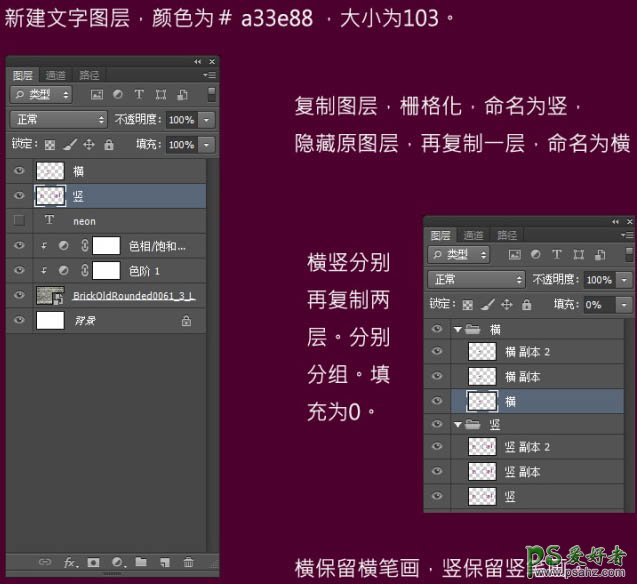Switch to 通道 tab in the neon layer panel

(56, 75)
